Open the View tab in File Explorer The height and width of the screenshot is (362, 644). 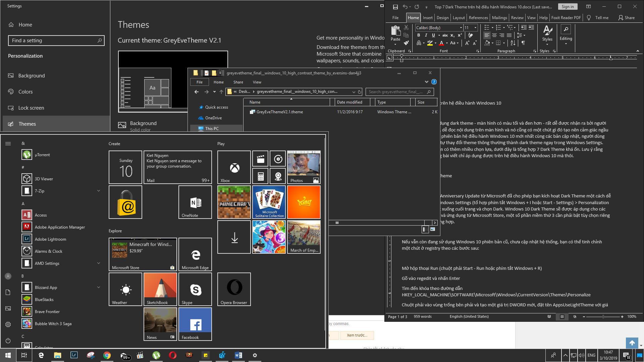tap(257, 82)
